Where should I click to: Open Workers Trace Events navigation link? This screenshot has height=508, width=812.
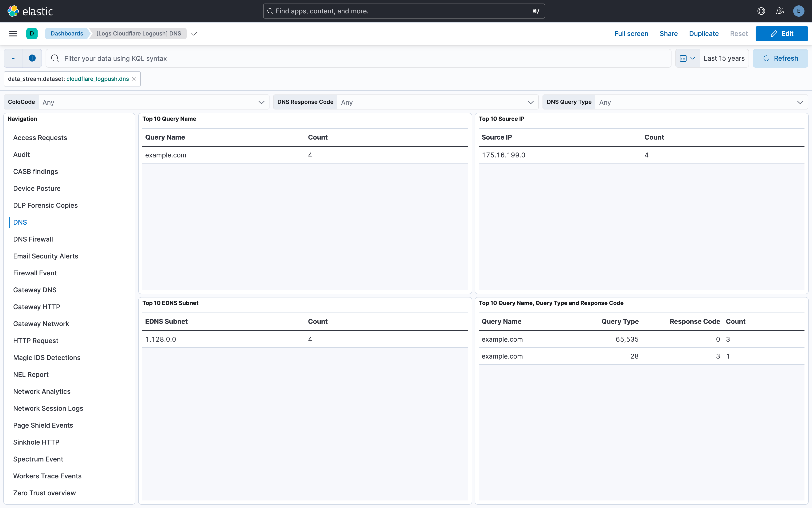click(x=47, y=476)
